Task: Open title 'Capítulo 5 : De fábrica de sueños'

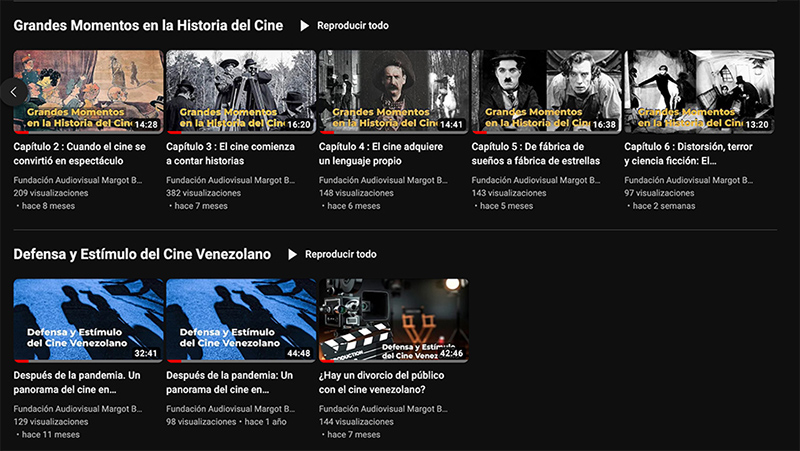Action: [536, 154]
